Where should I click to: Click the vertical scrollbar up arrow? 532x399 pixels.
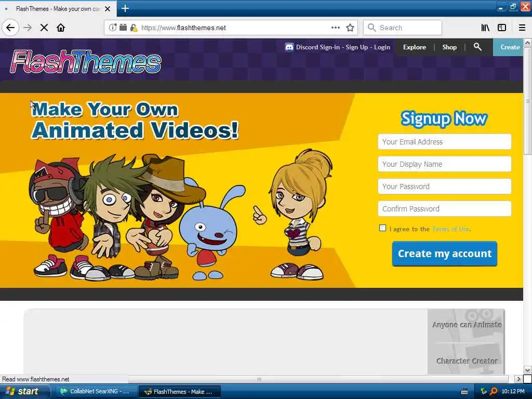click(x=528, y=43)
